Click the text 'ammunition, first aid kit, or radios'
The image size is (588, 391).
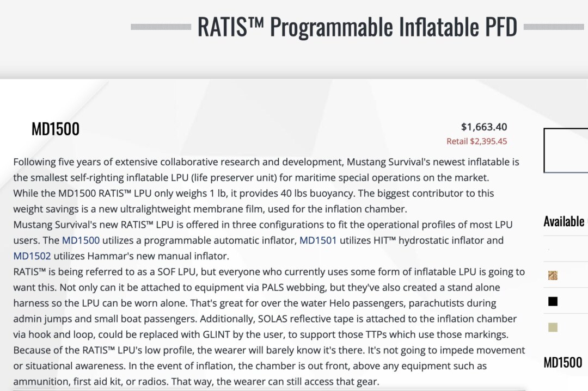point(91,382)
